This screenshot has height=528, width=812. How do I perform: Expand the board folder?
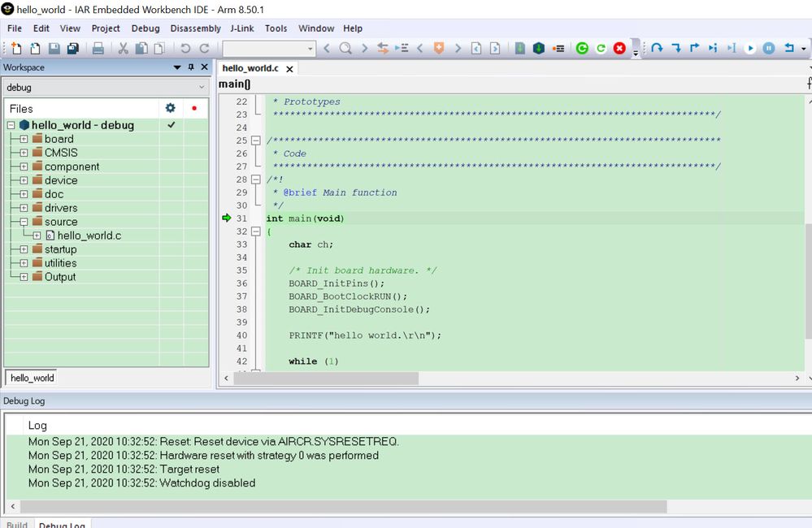point(24,139)
